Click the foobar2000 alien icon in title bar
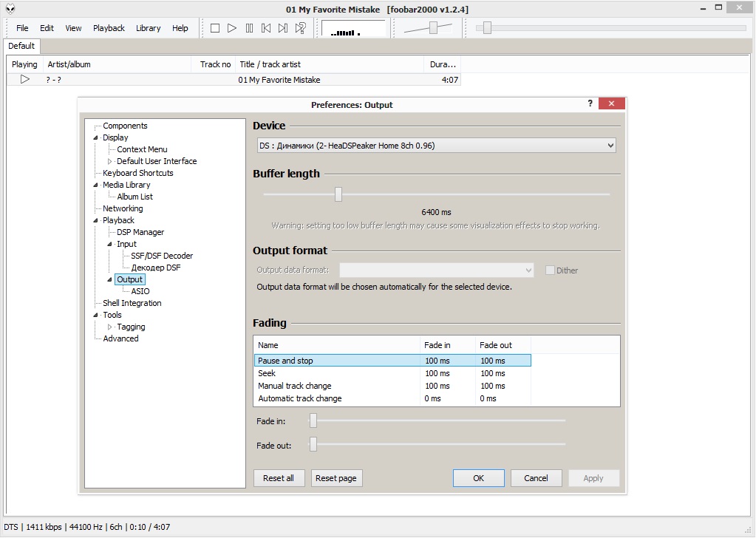Screen dimensions: 756x538 [x=10, y=9]
